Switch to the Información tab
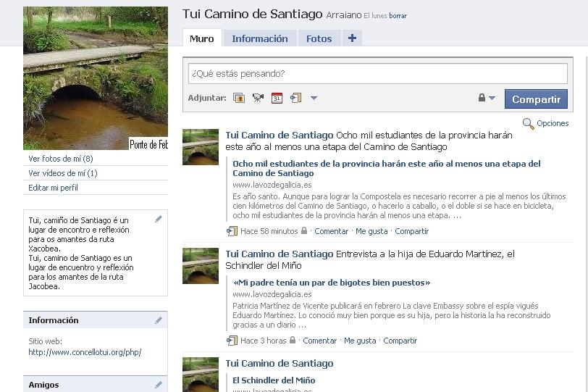Screen dimensions: 588x392 [x=259, y=38]
